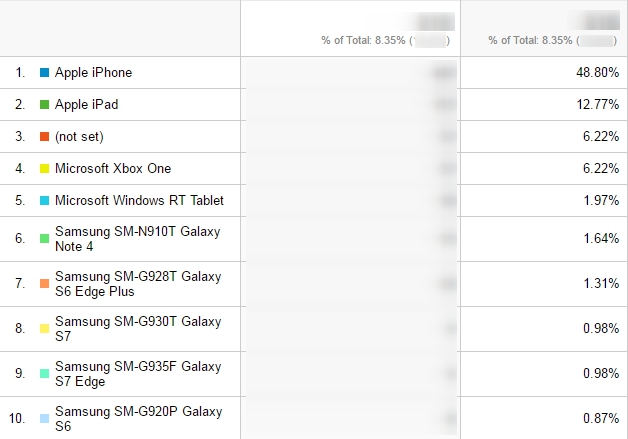Open the Apple iPhone device row
Viewport: 628px width, 439px height.
(x=93, y=72)
